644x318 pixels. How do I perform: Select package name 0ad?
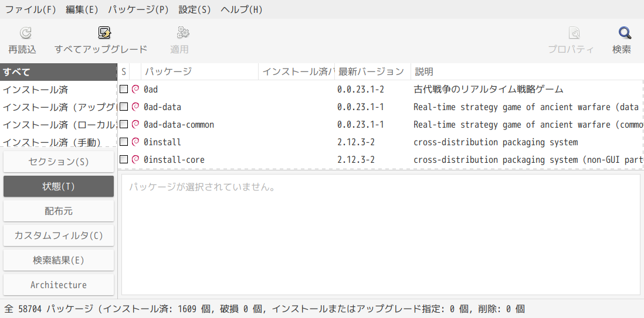(150, 89)
